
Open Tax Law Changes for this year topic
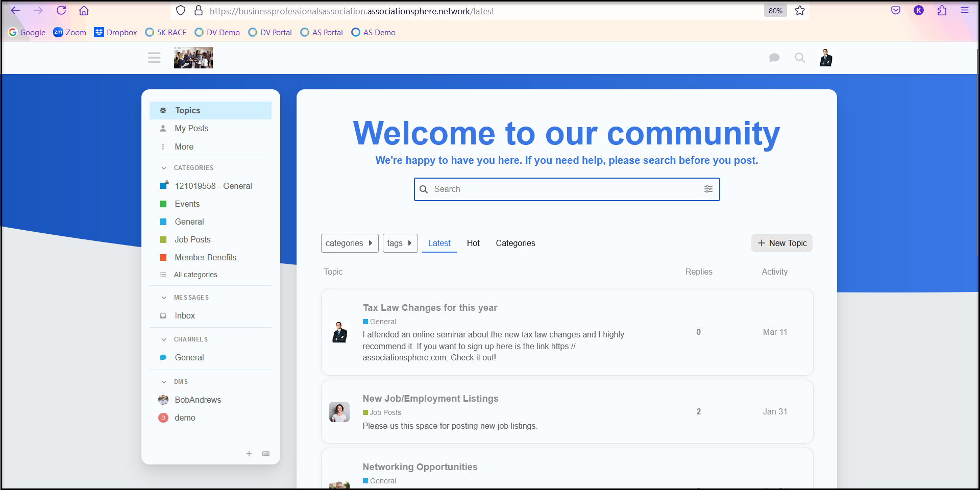pos(430,308)
